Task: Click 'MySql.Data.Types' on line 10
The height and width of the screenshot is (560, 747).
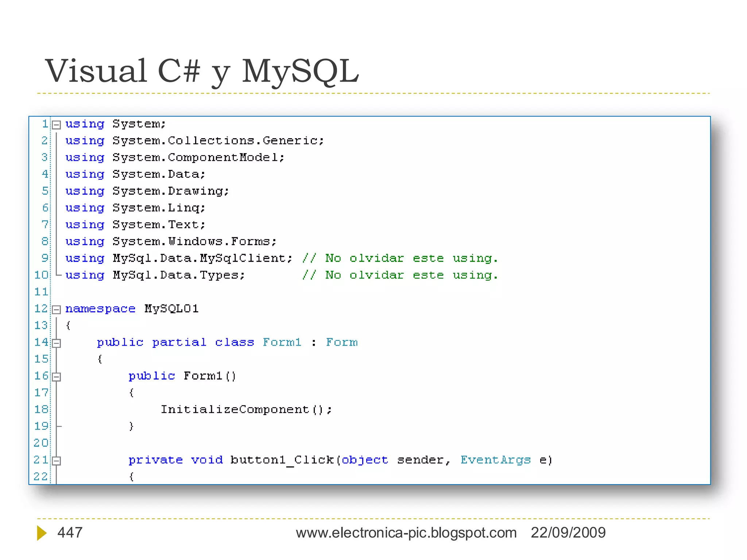Action: 176,275
